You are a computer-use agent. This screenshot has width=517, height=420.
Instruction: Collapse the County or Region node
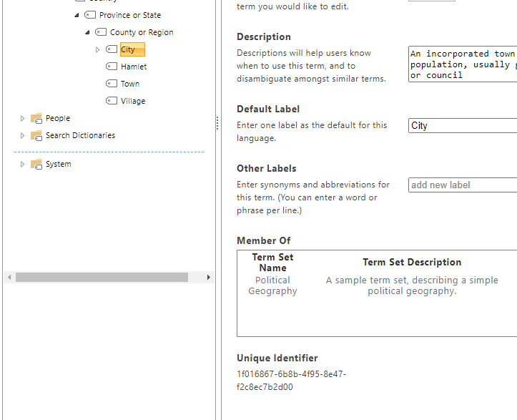click(x=87, y=32)
